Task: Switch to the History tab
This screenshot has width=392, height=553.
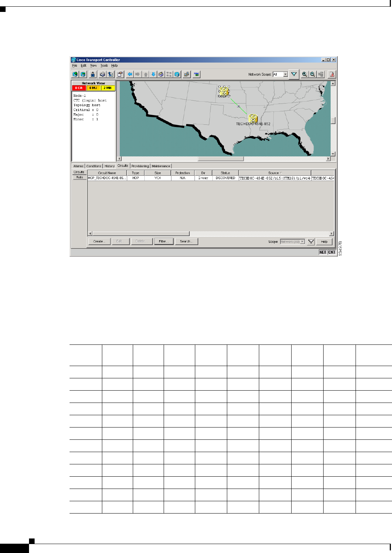Action: pyautogui.click(x=110, y=166)
